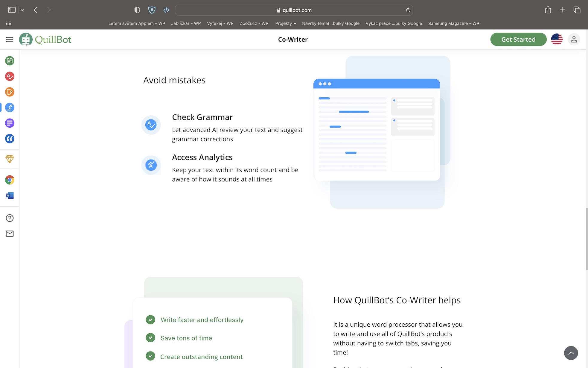This screenshot has width=588, height=368.
Task: Click the Contact Us mail icon
Action: point(10,234)
